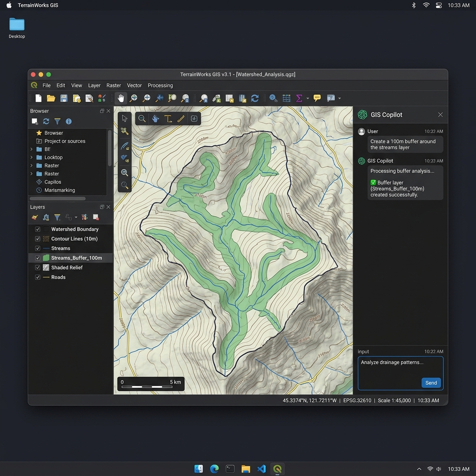The image size is (476, 476).
Task: Choose the blue hand pan tool in map toolbar
Action: [155, 119]
